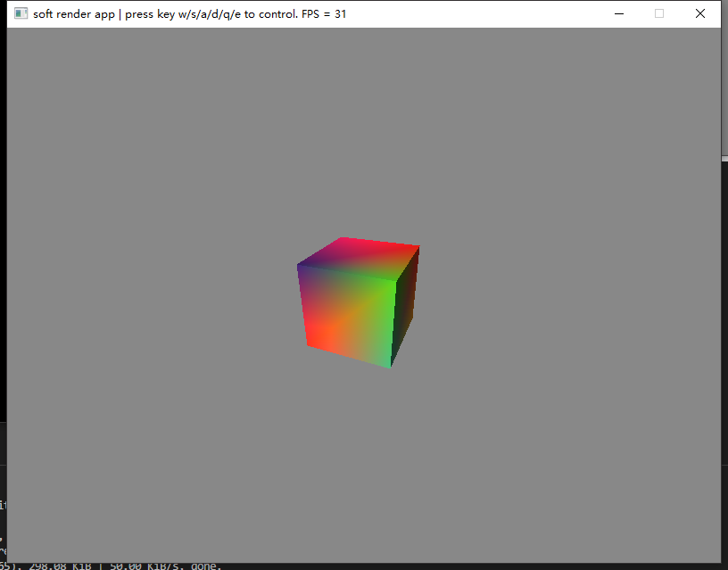The height and width of the screenshot is (570, 728).
Task: Click the gray viewport background above the cube
Action: pos(357,134)
